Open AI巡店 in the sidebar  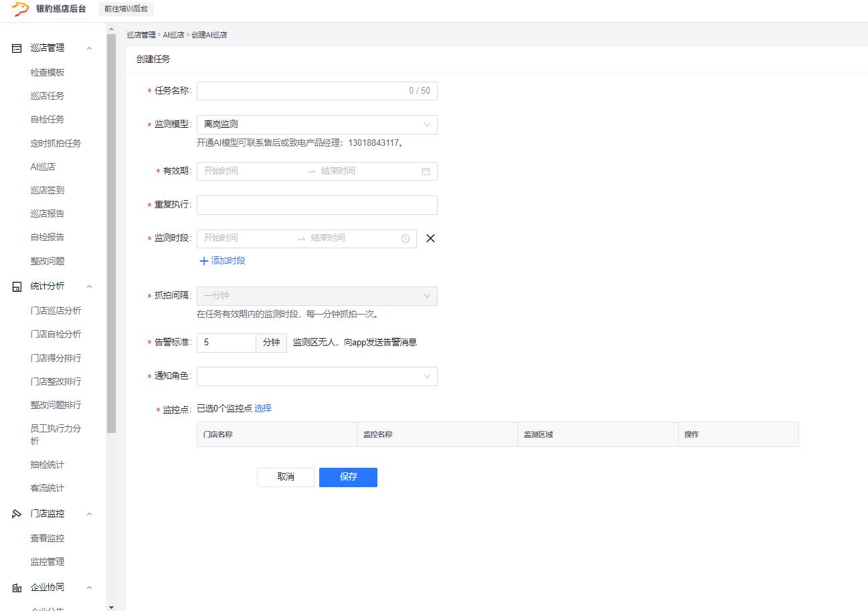(43, 167)
